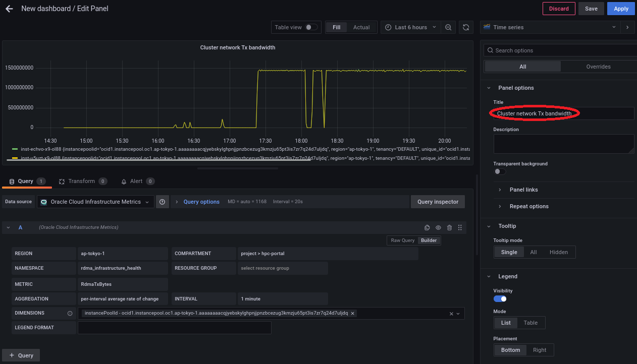Switch to the Transform tab
The image size is (637, 364).
coord(81,181)
